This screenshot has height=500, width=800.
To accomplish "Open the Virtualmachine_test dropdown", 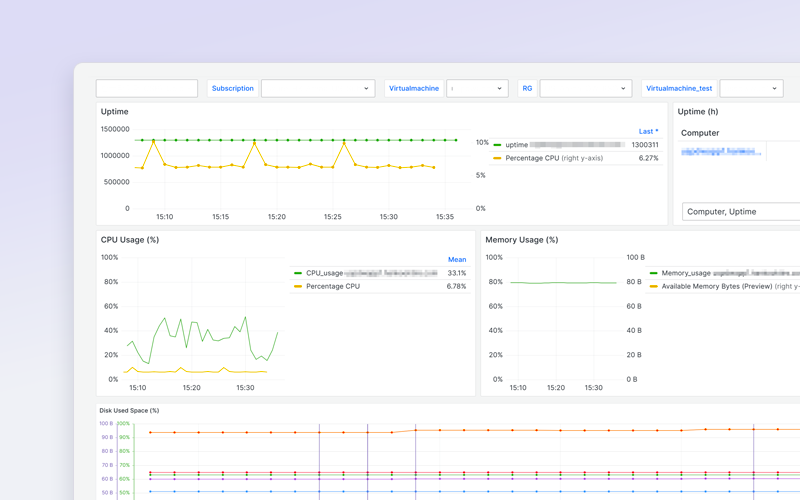I will tap(751, 88).
